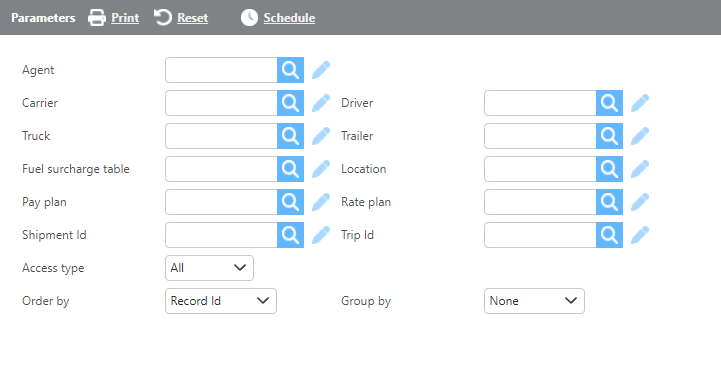Screen dimensions: 721x366
Task: Focus the Carrier text input field
Action: (221, 103)
